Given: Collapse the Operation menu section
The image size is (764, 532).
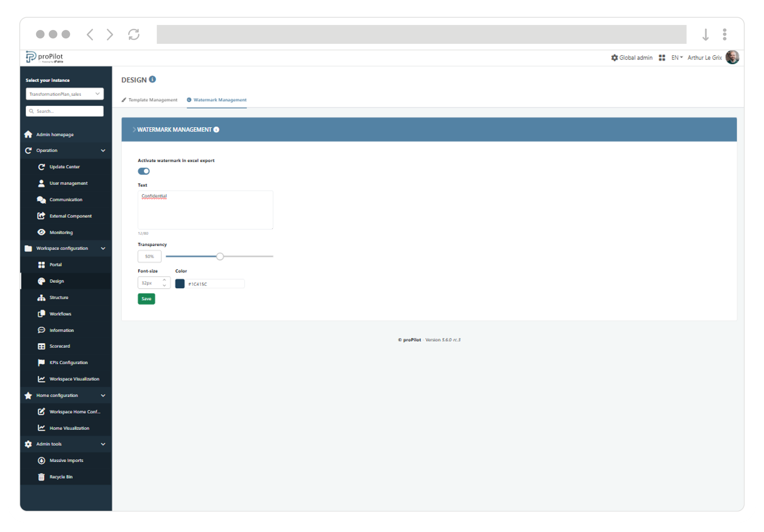Looking at the screenshot, I should [103, 151].
